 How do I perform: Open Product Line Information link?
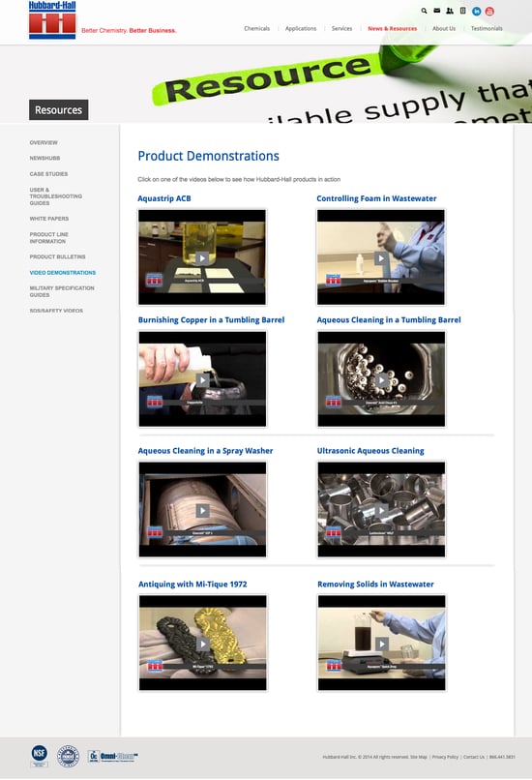pos(49,238)
